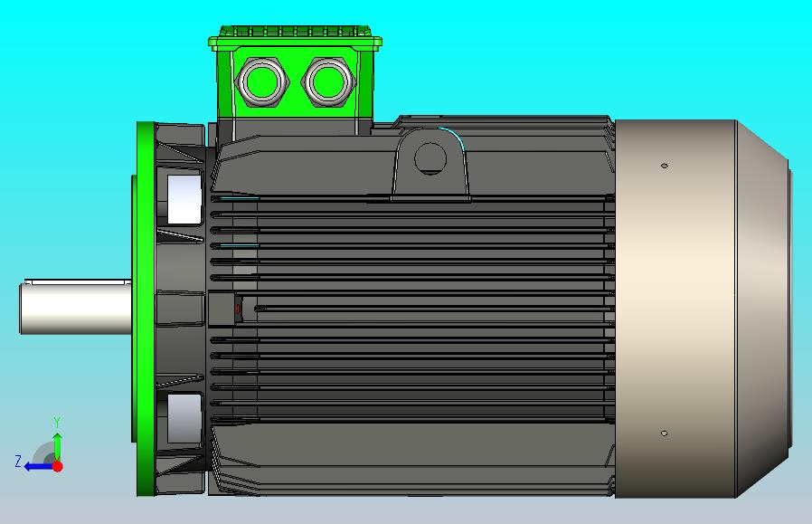812x524 pixels.
Task: Click the Y axis label
Action: click(58, 420)
